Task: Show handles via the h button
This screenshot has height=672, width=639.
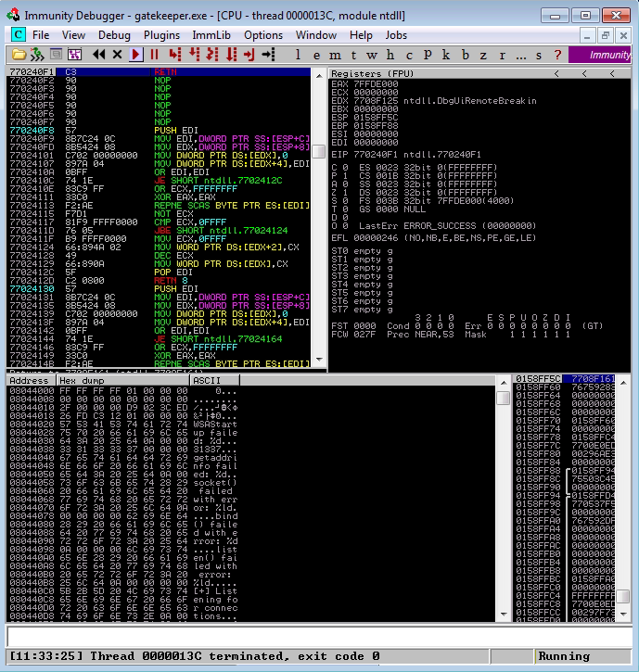Action: (390, 55)
